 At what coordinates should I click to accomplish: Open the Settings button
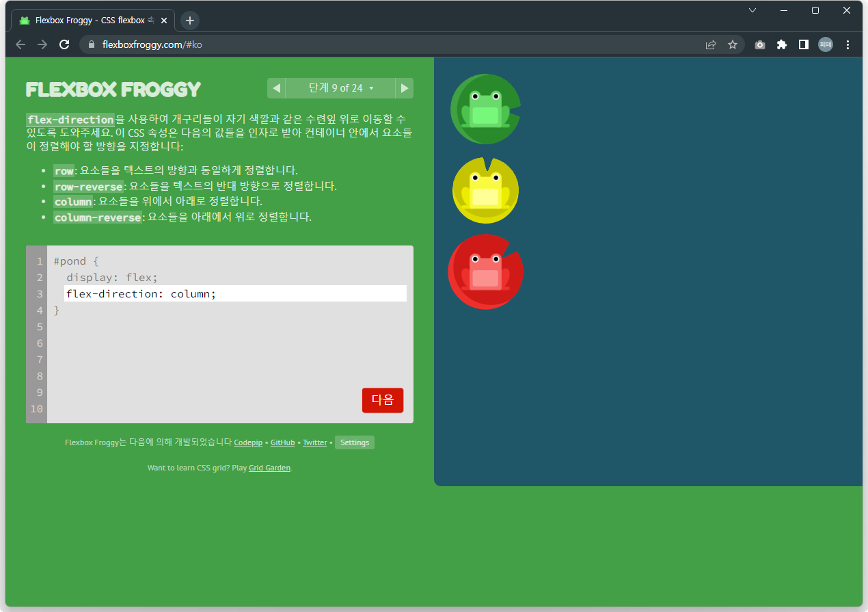coord(355,442)
